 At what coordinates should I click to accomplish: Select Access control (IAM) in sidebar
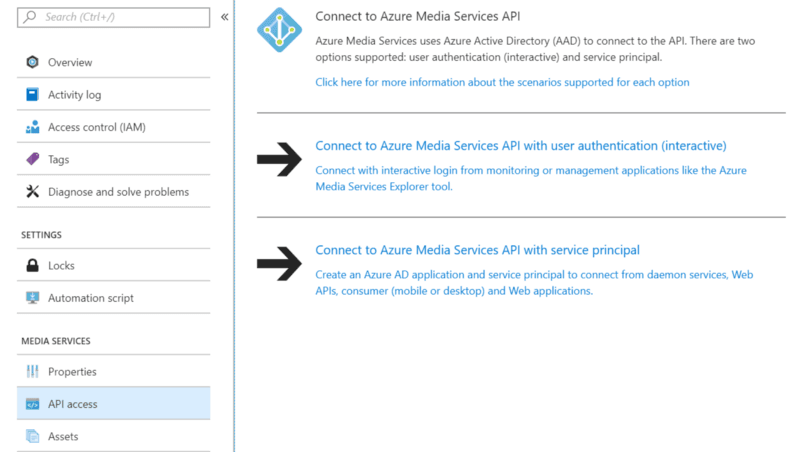(113, 127)
